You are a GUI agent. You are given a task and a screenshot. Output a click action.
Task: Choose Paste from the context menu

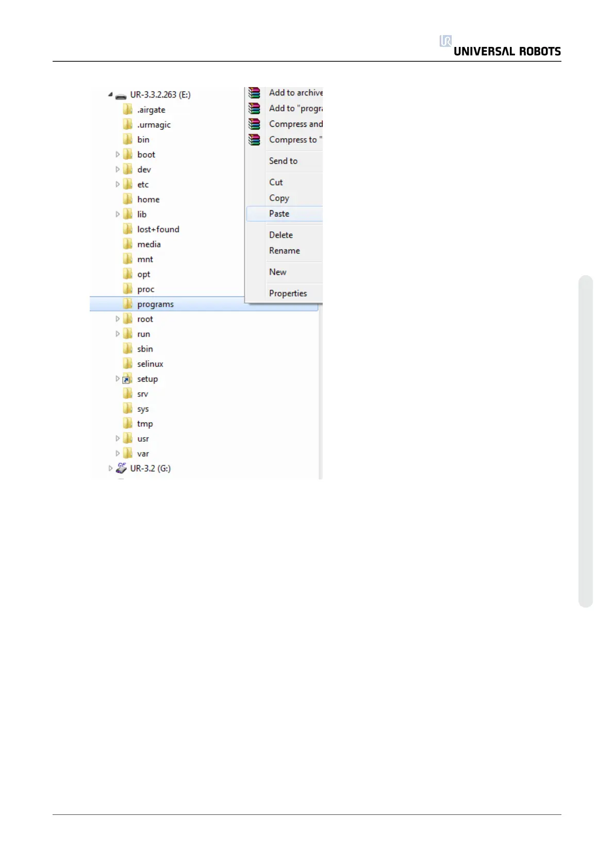click(x=285, y=214)
